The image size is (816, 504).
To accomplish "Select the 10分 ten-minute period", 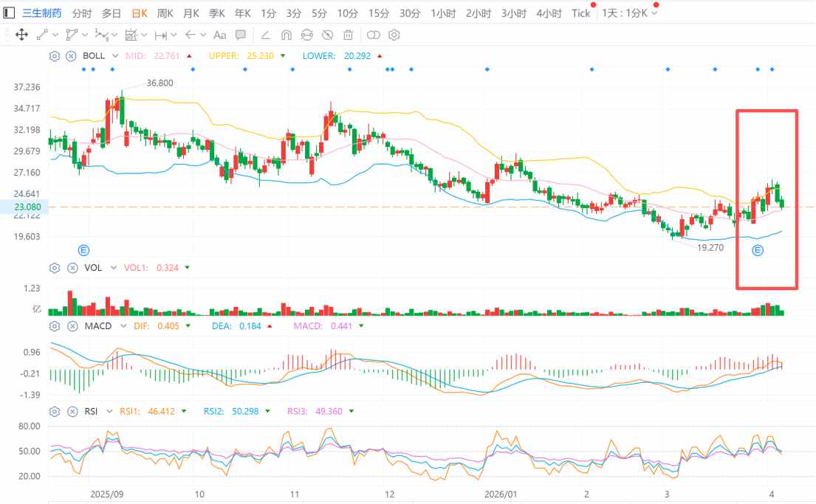I will pos(348,13).
